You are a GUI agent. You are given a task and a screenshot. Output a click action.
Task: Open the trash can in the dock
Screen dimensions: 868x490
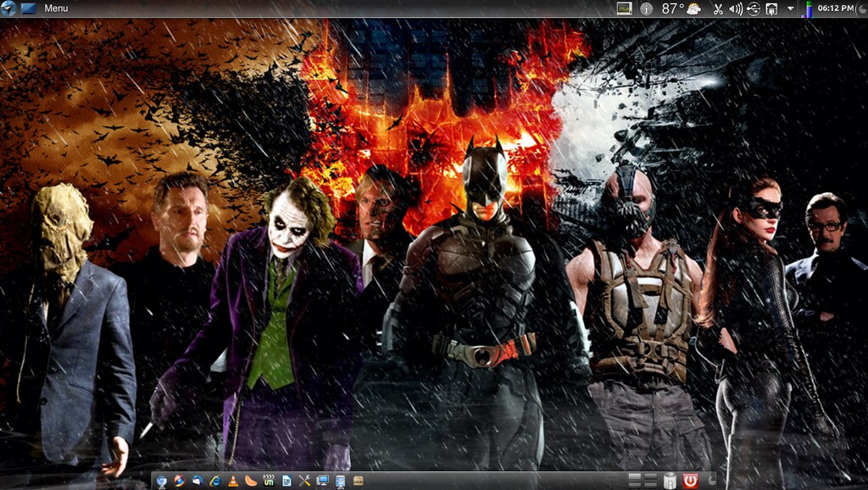(x=670, y=481)
